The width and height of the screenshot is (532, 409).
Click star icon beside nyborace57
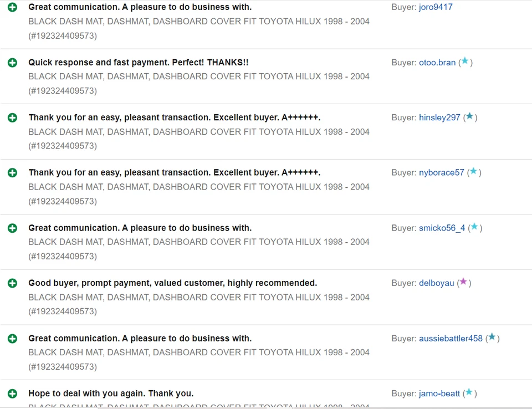[x=473, y=172]
